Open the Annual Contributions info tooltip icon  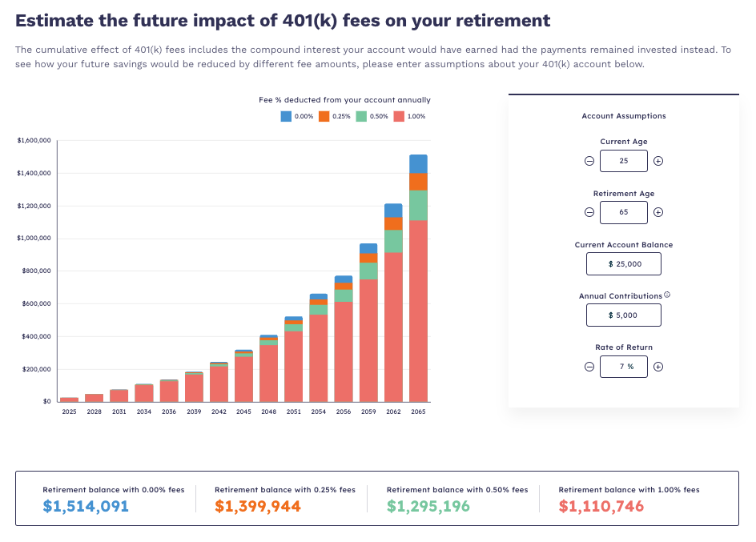pyautogui.click(x=667, y=295)
